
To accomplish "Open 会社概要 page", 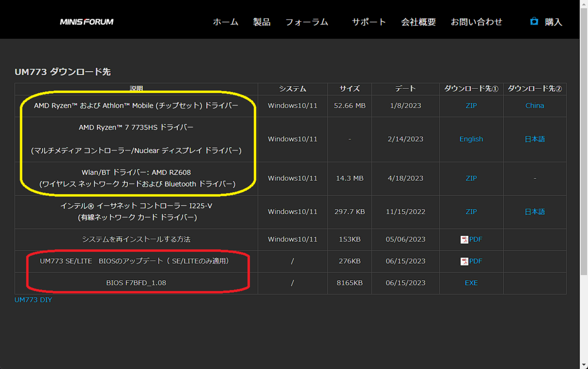I will (418, 22).
